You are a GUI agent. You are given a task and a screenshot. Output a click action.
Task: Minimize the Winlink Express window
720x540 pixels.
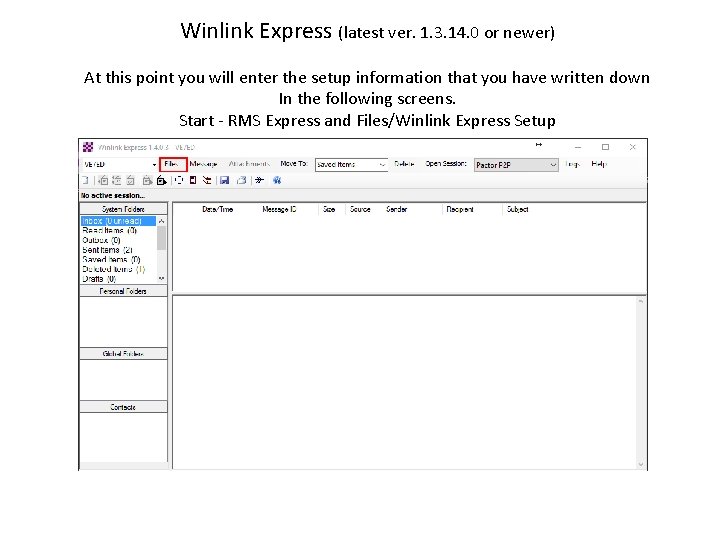[x=578, y=147]
